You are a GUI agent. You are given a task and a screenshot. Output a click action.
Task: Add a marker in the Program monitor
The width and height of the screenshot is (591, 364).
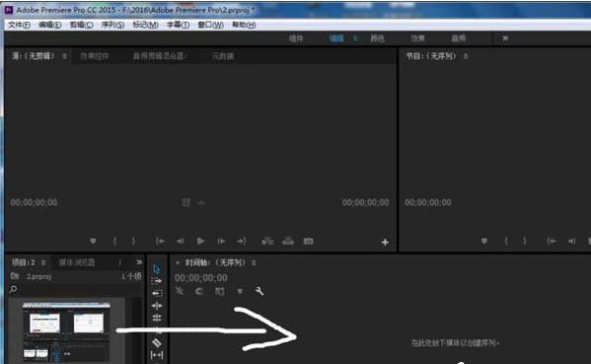pos(484,241)
